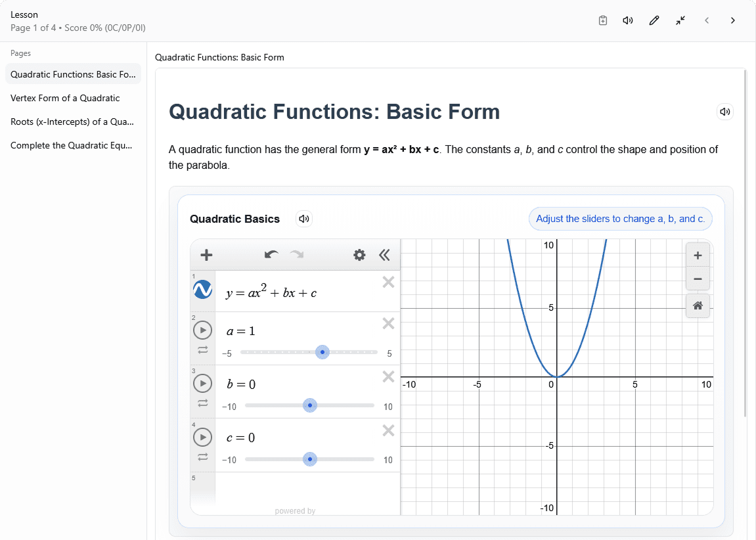
Task: Click lower limit −10 of slider b
Action: 229,407
